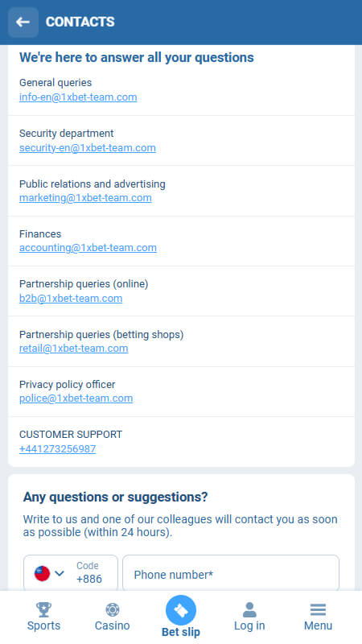The width and height of the screenshot is (362, 644).
Task: Call customer support number +441273256987
Action: click(x=57, y=449)
